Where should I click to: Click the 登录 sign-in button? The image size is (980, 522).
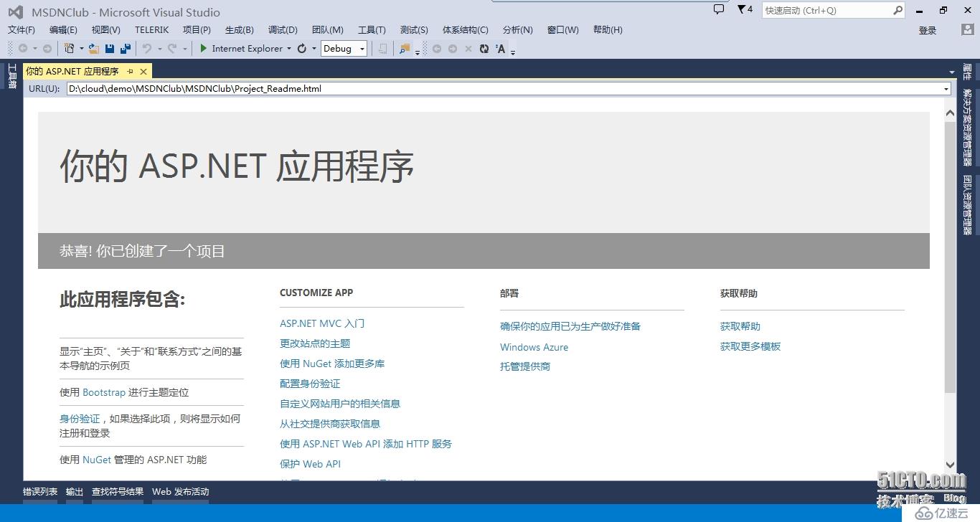click(928, 30)
